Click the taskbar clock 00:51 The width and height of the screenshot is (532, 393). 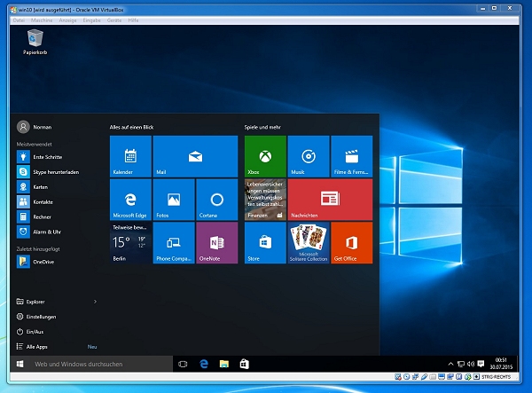point(501,364)
